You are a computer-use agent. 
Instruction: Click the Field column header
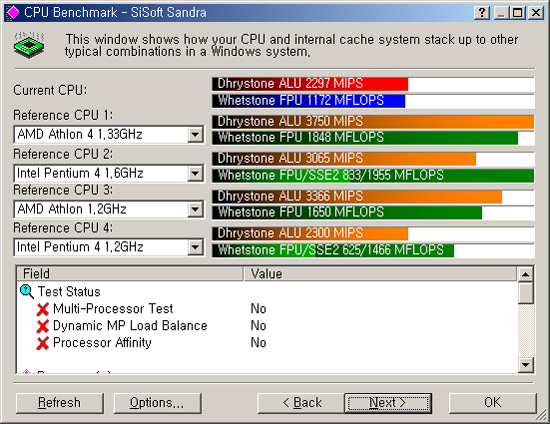pos(130,274)
